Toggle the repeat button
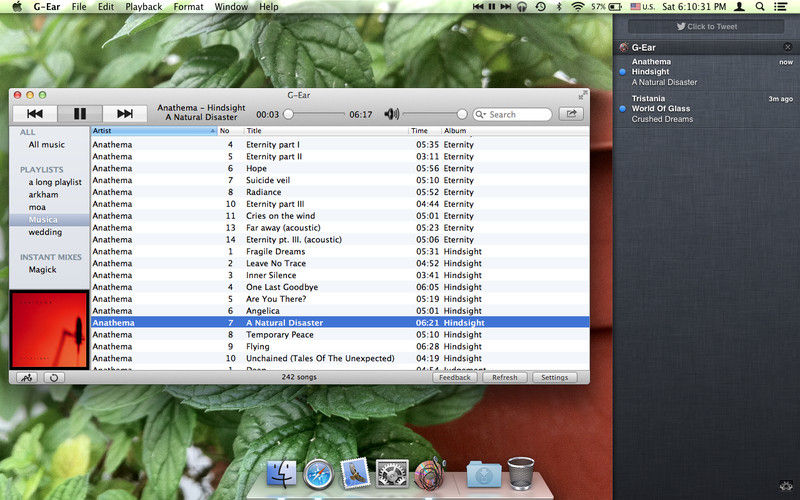Image resolution: width=800 pixels, height=500 pixels. (x=54, y=378)
